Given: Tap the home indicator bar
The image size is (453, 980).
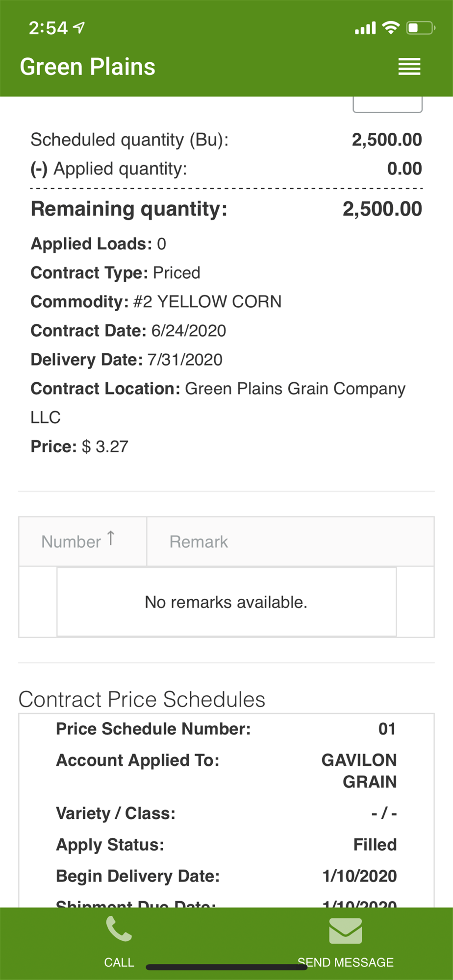Looking at the screenshot, I should point(226,967).
